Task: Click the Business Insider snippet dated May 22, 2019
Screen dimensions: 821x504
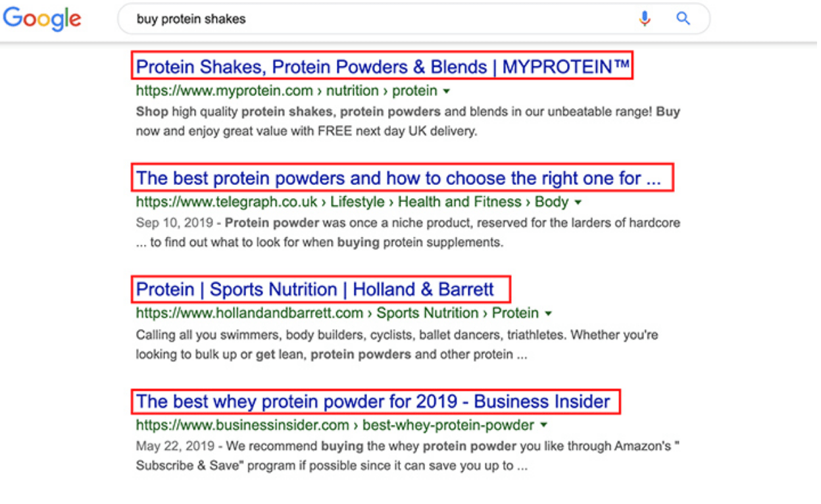Action: [408, 456]
